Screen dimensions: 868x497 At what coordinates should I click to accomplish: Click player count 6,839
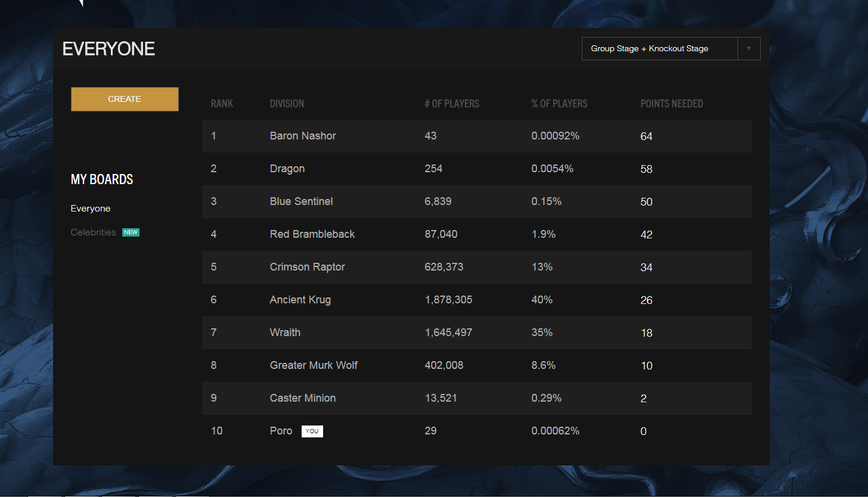click(x=438, y=201)
